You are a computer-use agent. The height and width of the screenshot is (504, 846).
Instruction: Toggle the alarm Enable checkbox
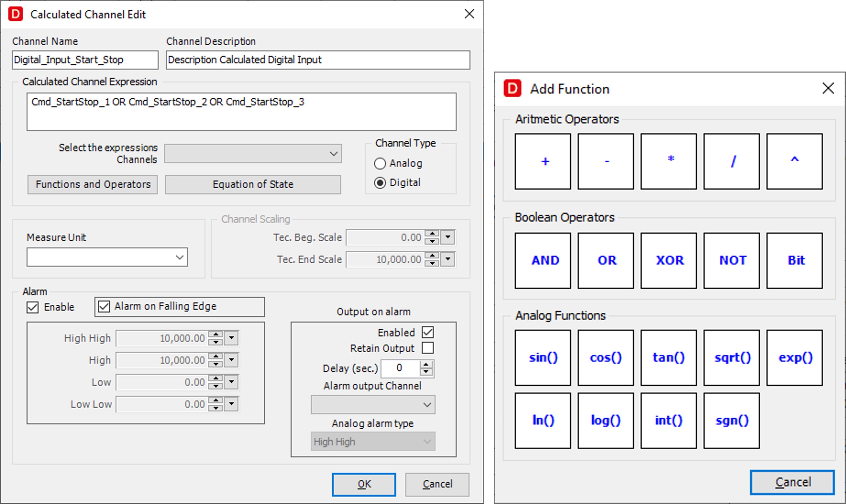tap(33, 307)
